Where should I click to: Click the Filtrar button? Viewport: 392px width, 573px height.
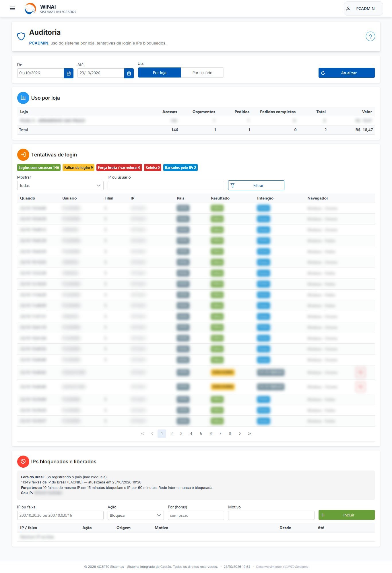click(256, 185)
